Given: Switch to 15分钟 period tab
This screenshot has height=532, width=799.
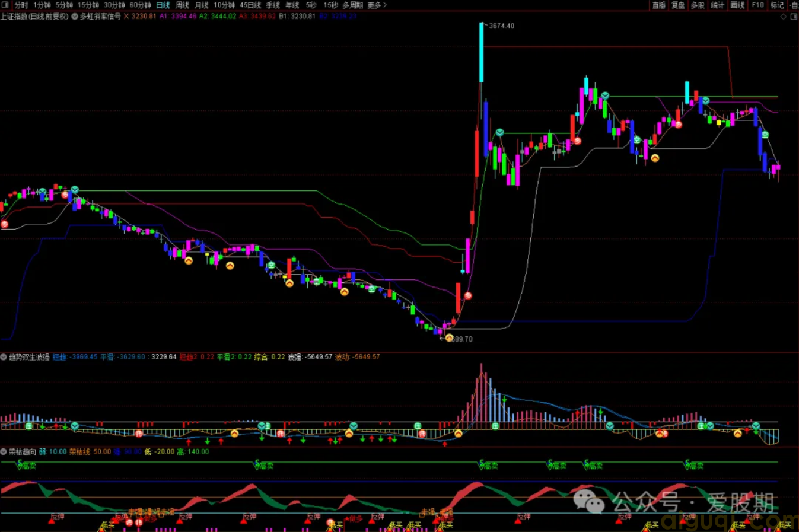Looking at the screenshot, I should (x=88, y=5).
